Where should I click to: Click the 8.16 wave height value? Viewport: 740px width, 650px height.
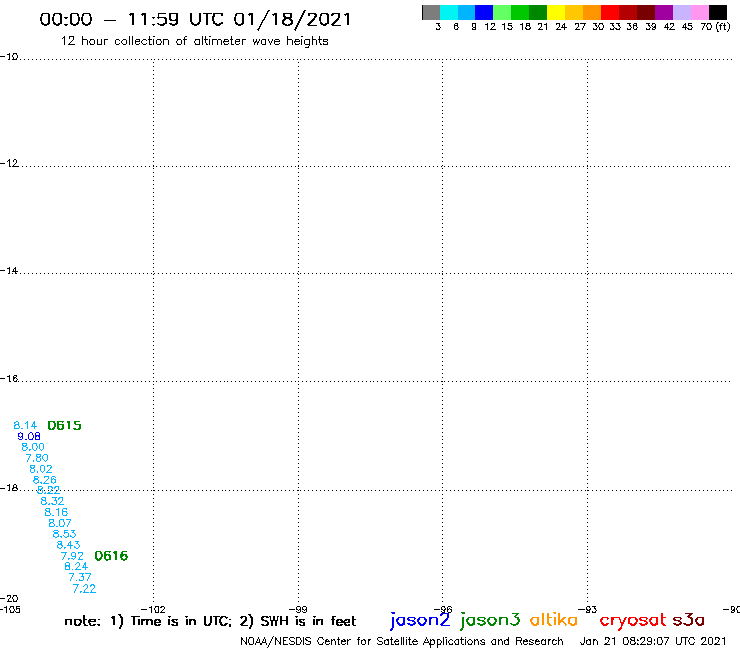point(56,512)
